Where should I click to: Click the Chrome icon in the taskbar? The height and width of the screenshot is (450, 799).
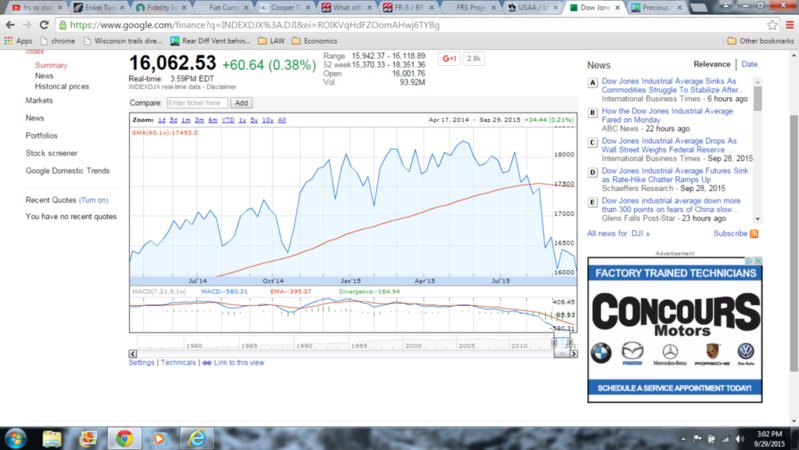(124, 438)
